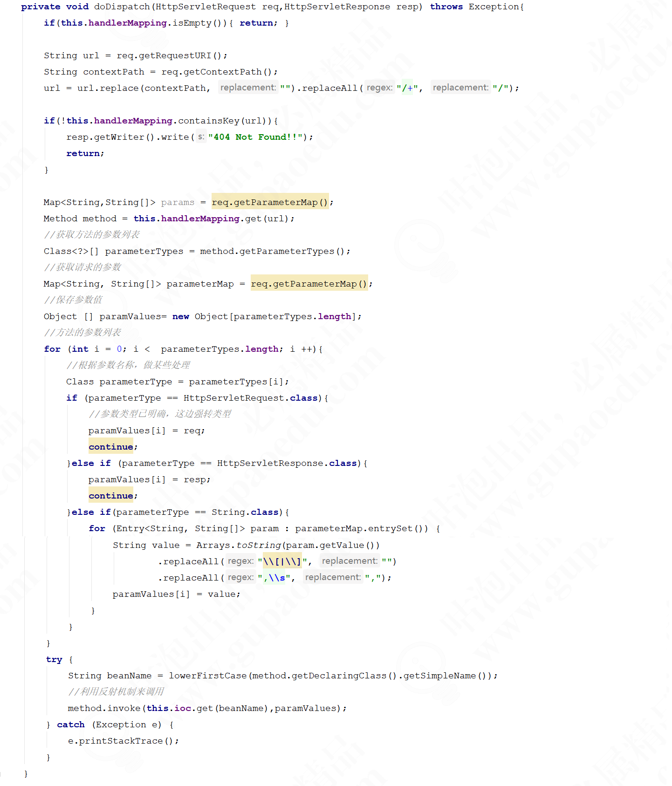The width and height of the screenshot is (672, 786).
Task: Click 'method.invoke' call
Action: (x=104, y=709)
